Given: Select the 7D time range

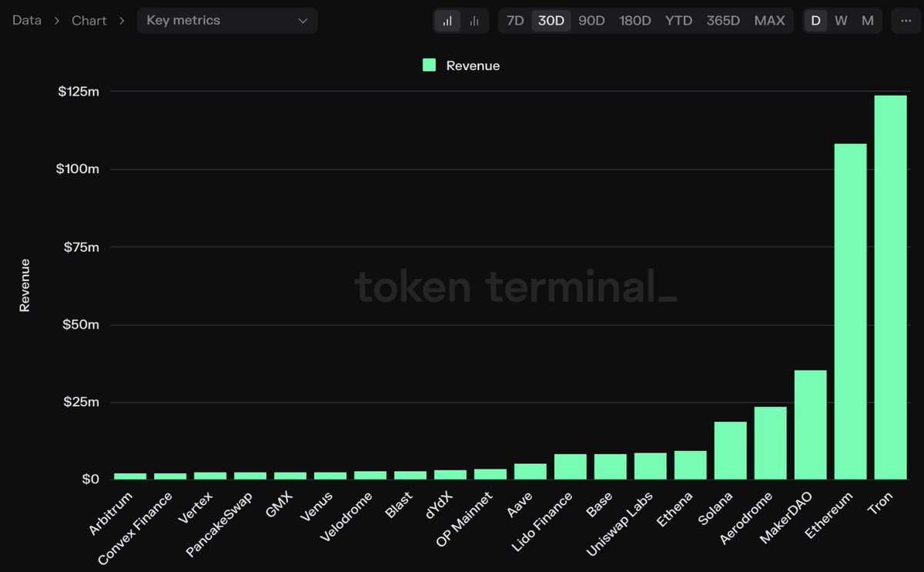Looking at the screenshot, I should click(x=515, y=21).
